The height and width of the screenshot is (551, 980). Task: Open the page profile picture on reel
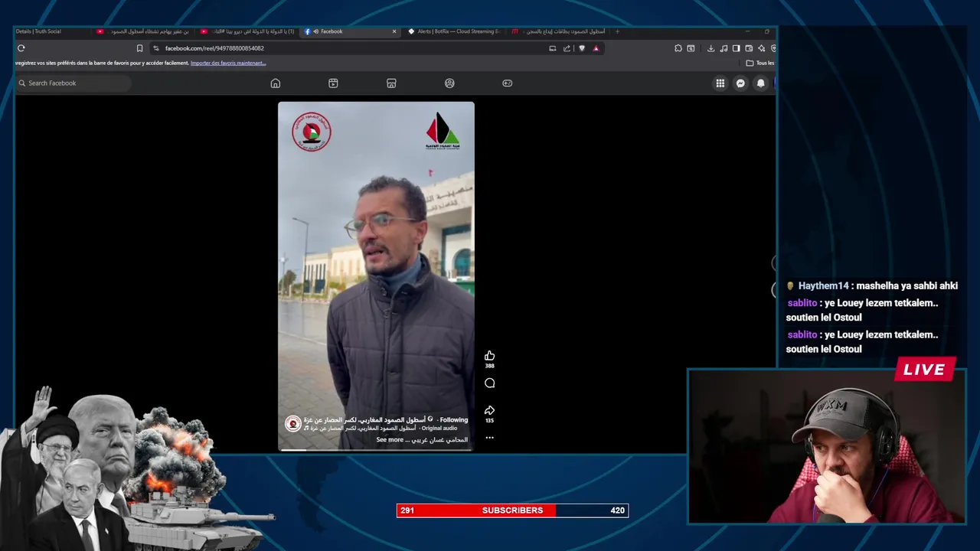(x=292, y=424)
